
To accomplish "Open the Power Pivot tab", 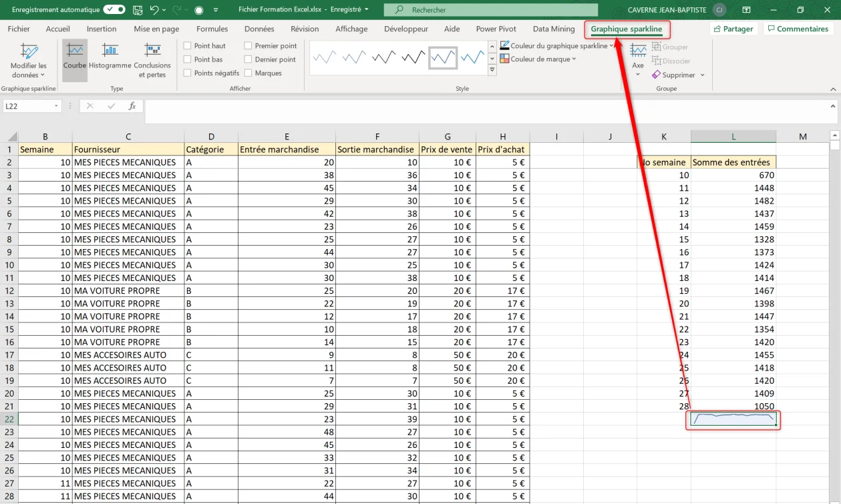I will [496, 29].
